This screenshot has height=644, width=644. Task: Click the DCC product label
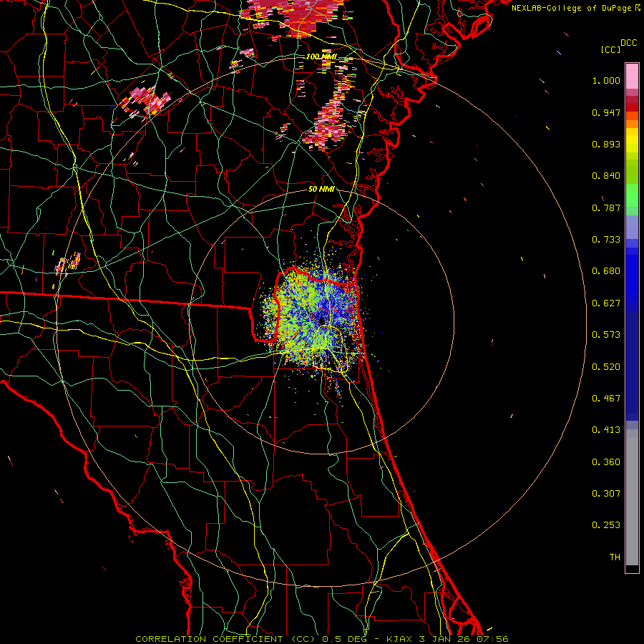click(x=628, y=43)
